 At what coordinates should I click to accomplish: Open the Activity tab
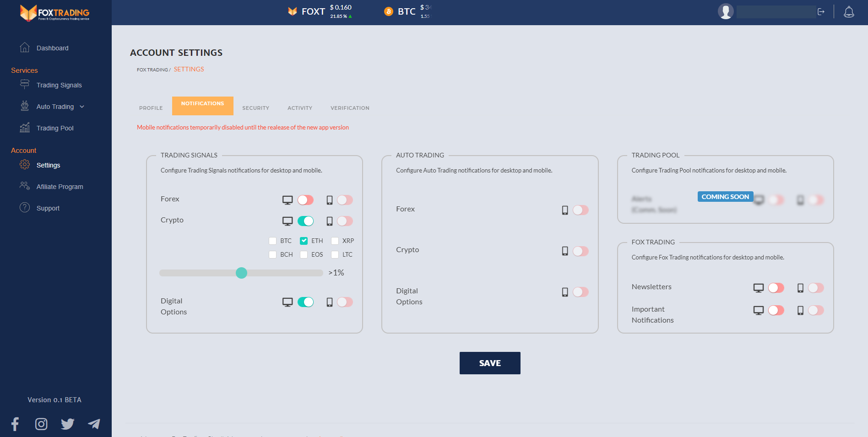click(300, 108)
